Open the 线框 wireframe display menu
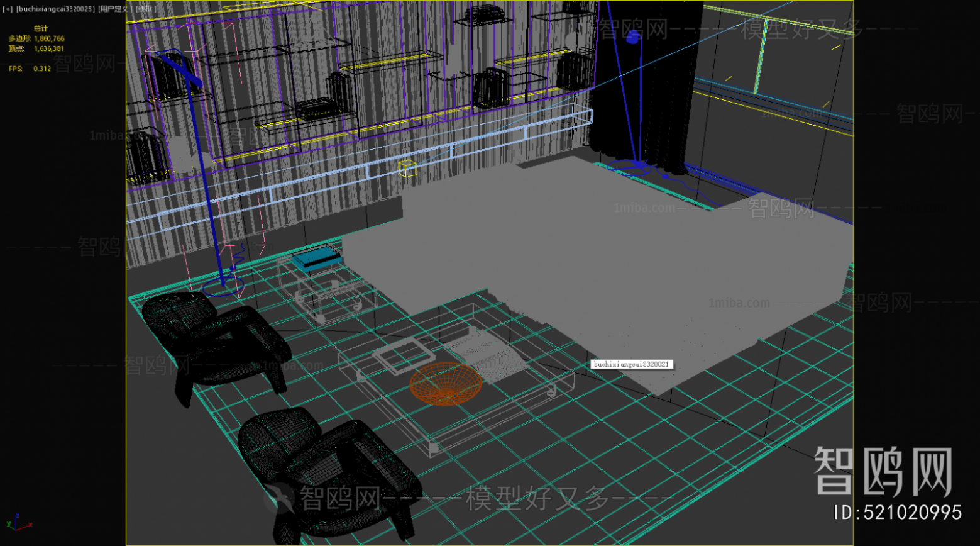Image resolution: width=980 pixels, height=546 pixels. point(146,9)
